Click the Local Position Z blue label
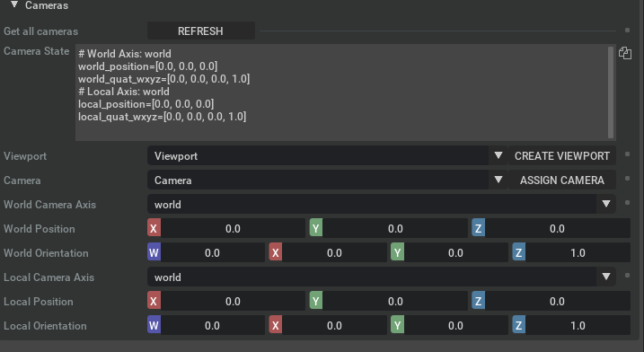The width and height of the screenshot is (644, 352). (x=478, y=301)
